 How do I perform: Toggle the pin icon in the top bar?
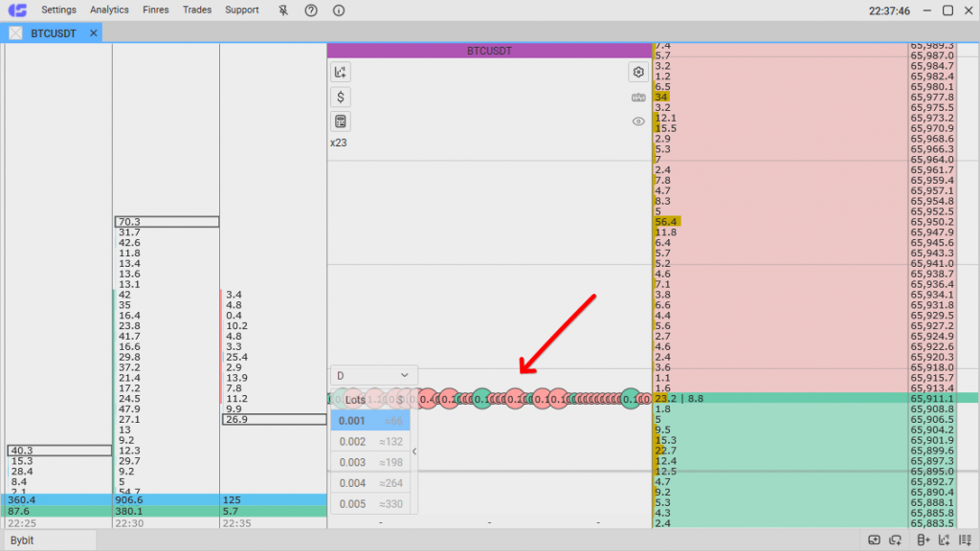[x=282, y=10]
